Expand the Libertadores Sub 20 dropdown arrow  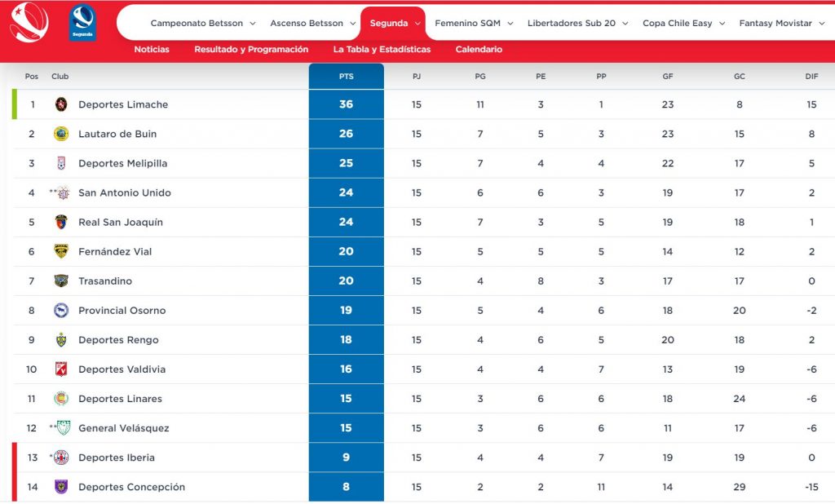625,24
